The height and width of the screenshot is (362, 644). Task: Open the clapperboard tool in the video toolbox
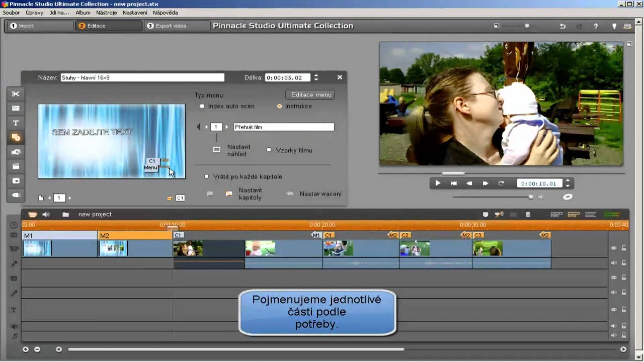pyautogui.click(x=16, y=166)
